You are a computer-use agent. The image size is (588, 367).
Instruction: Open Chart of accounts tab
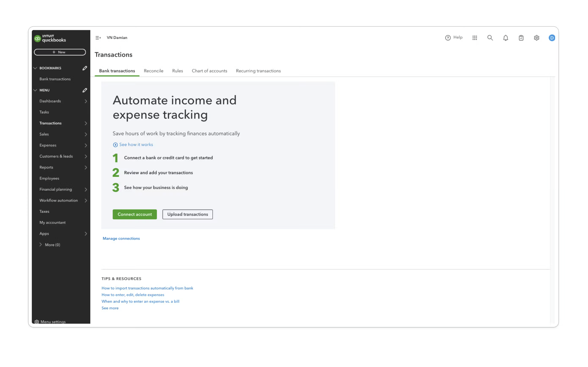pyautogui.click(x=209, y=71)
